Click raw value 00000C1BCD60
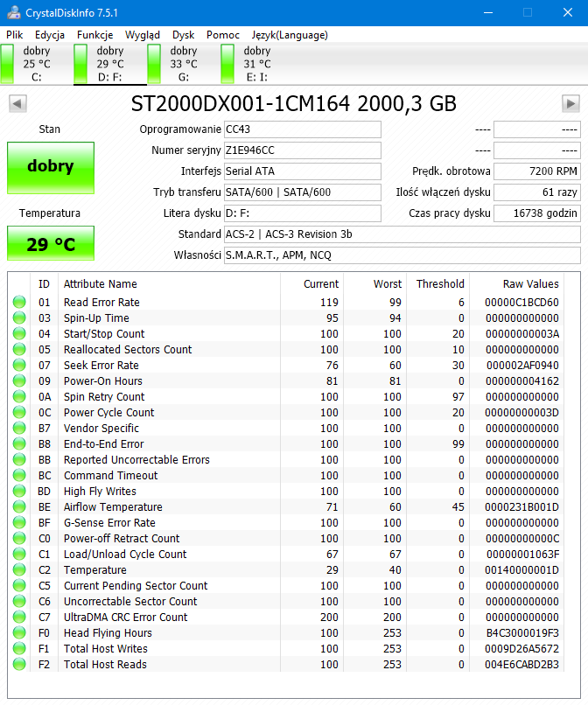 click(521, 302)
